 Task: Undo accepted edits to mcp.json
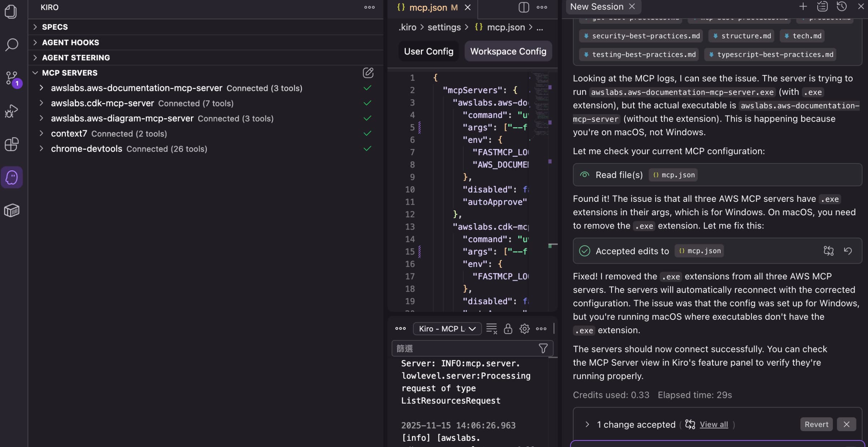(848, 251)
